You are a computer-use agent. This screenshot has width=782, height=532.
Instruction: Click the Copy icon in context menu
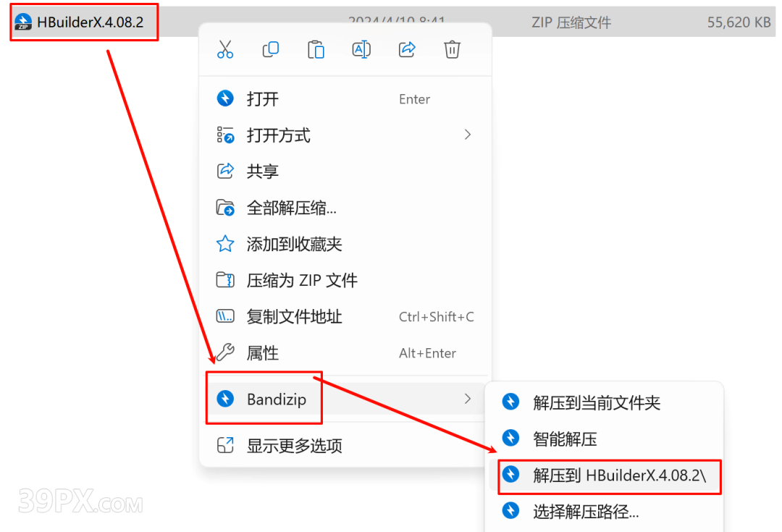(270, 49)
